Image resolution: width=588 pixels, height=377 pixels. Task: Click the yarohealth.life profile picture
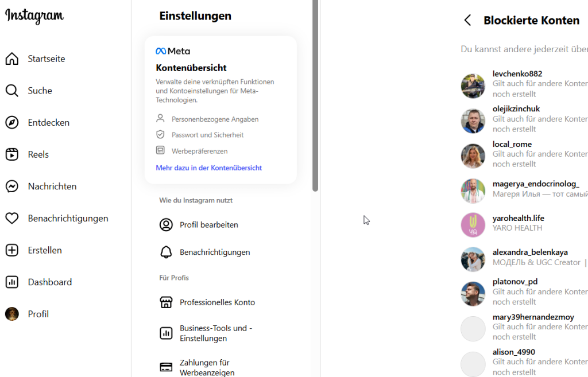point(473,225)
